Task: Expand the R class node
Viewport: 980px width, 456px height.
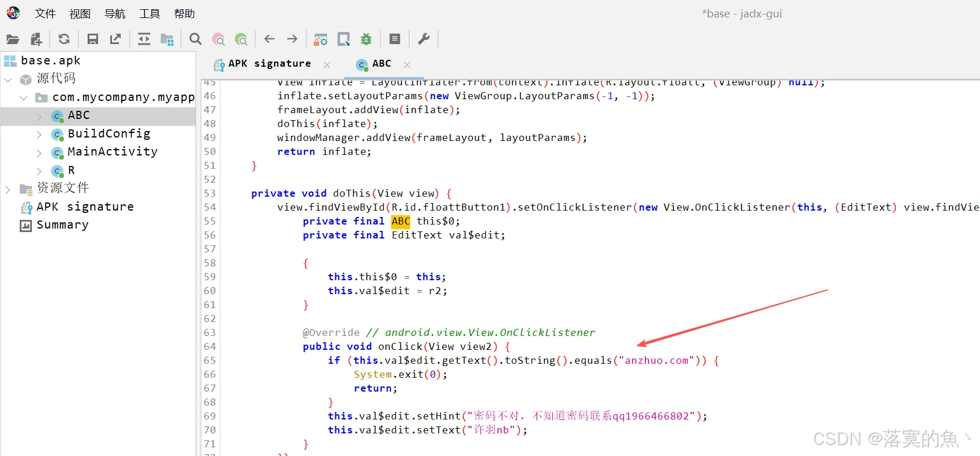Action: tap(39, 171)
